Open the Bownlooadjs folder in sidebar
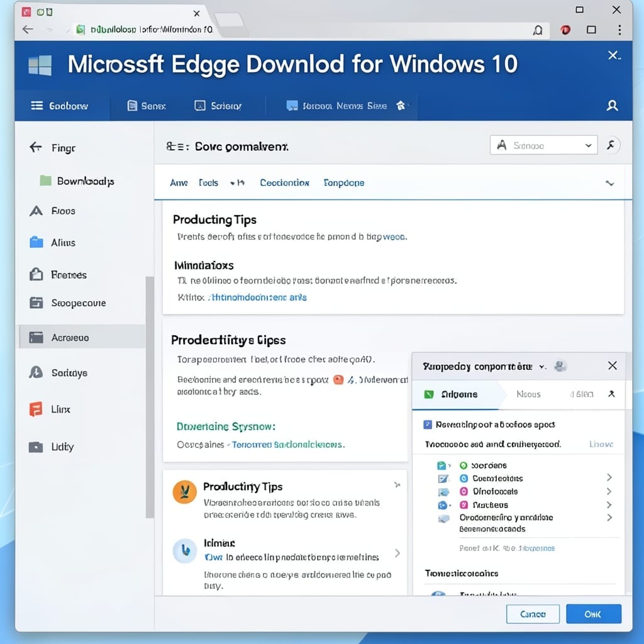Viewport: 644px width, 644px height. click(77, 181)
